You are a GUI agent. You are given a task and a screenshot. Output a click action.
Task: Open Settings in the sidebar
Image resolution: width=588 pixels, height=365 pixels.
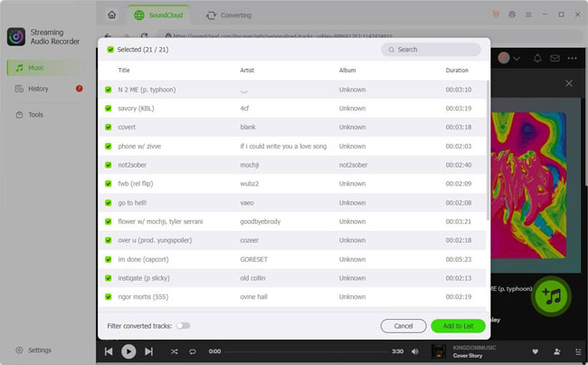point(33,350)
